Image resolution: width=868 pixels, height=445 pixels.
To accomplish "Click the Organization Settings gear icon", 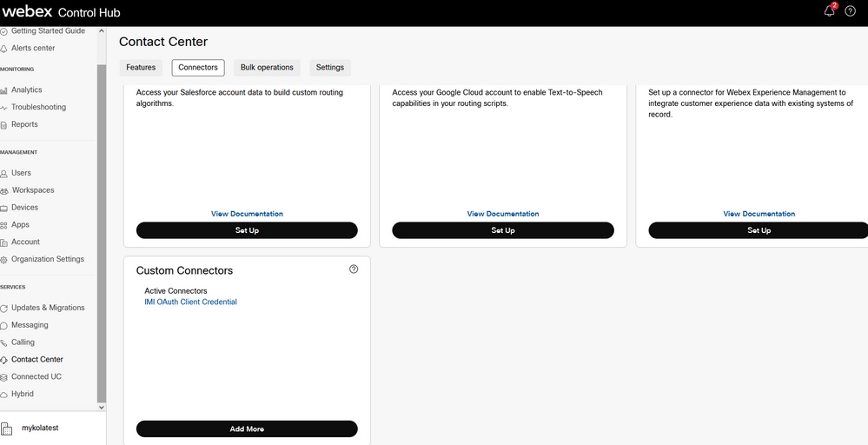I will point(3,260).
